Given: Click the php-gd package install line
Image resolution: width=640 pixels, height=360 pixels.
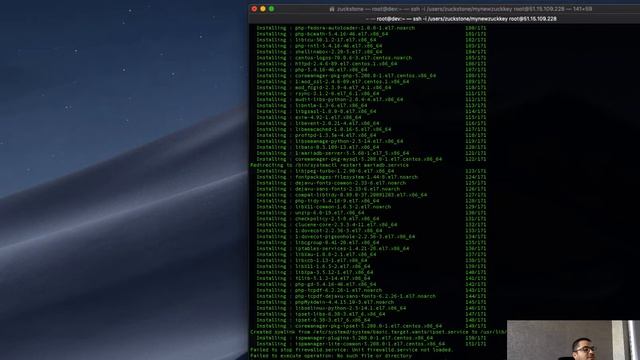Looking at the screenshot, I should [x=371, y=284].
